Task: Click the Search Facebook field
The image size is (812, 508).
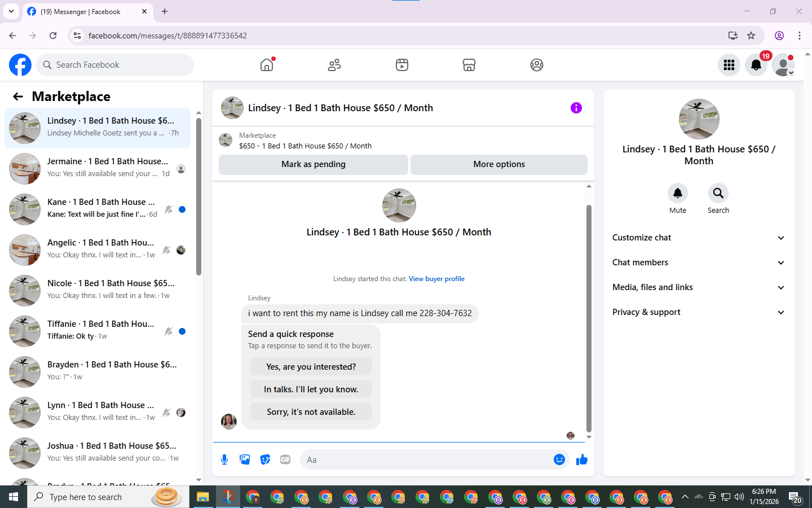Action: pyautogui.click(x=115, y=65)
